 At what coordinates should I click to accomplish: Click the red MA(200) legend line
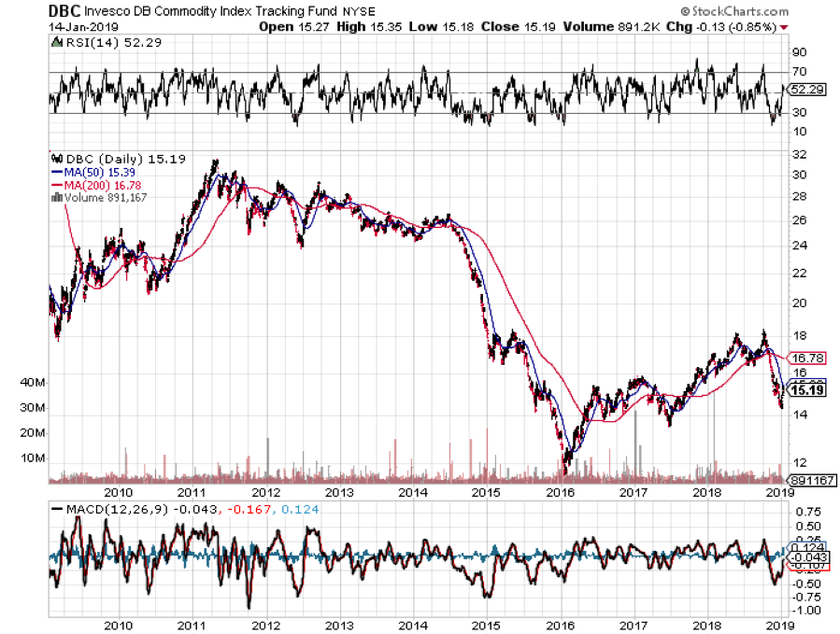(x=55, y=185)
